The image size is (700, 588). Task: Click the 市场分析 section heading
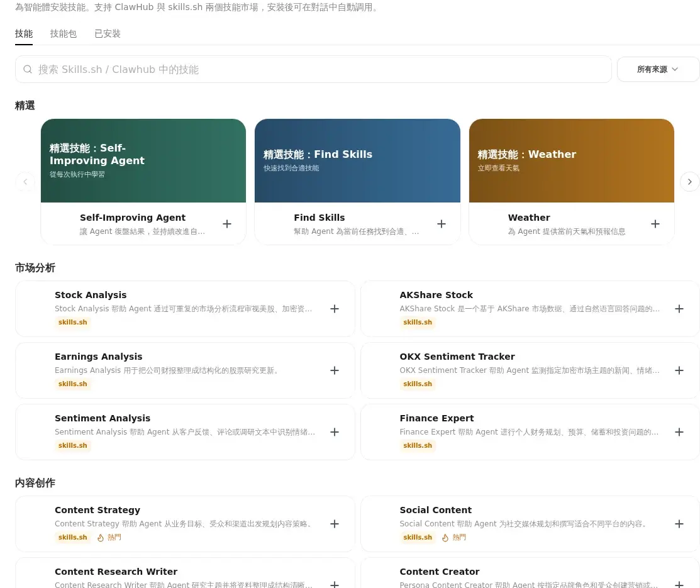[x=35, y=268]
